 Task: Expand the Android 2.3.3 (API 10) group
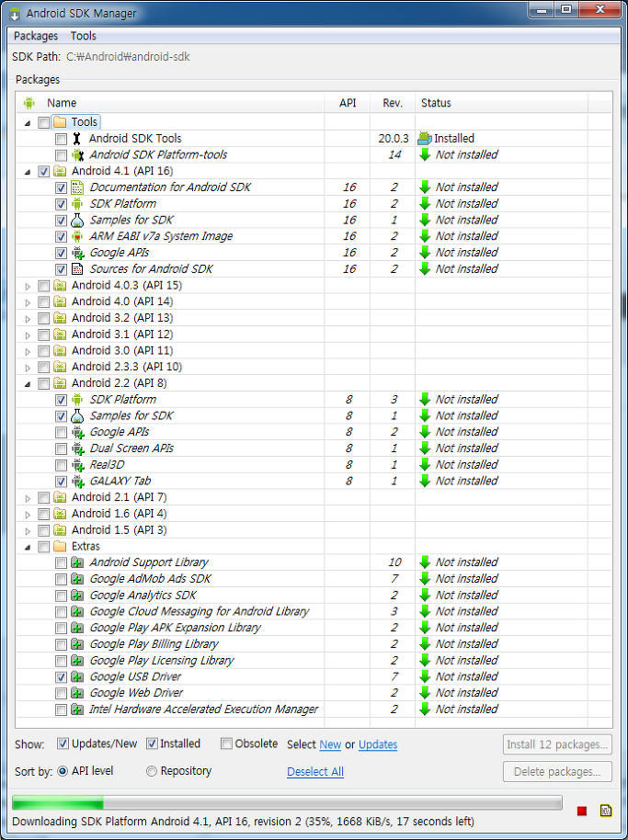[x=28, y=368]
